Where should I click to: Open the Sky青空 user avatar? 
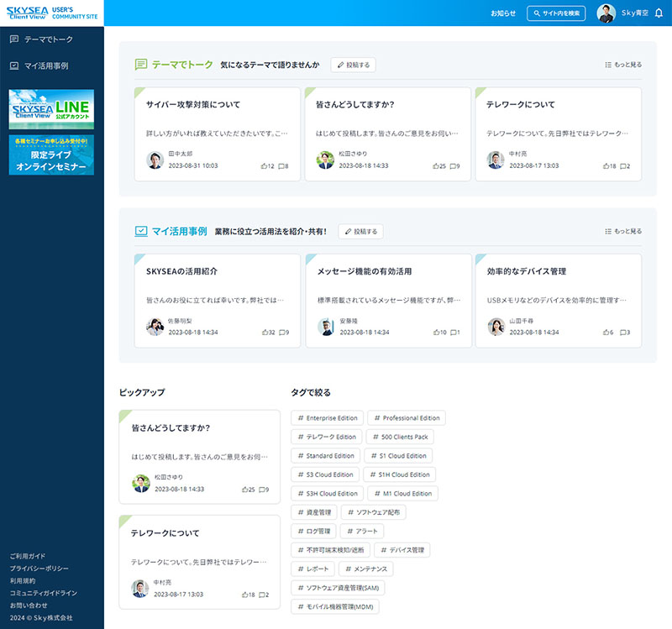tap(606, 13)
